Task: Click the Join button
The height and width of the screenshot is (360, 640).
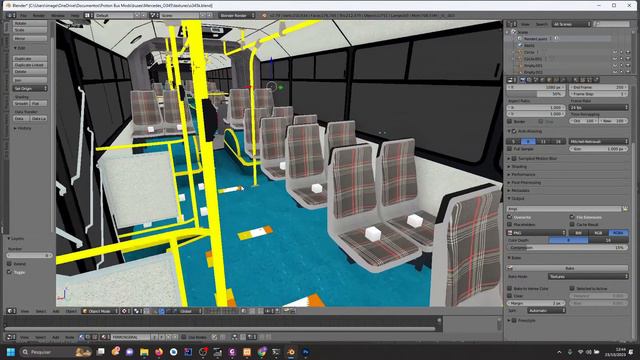Action: point(30,80)
